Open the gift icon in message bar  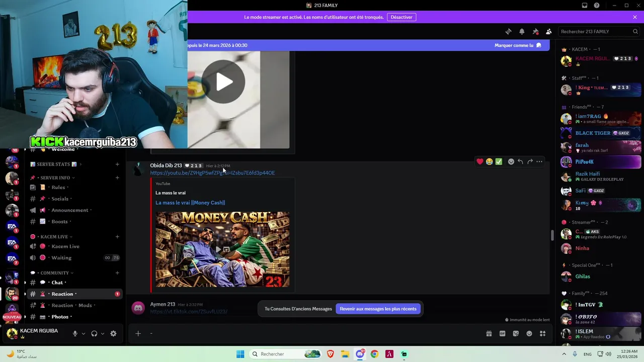click(x=489, y=333)
